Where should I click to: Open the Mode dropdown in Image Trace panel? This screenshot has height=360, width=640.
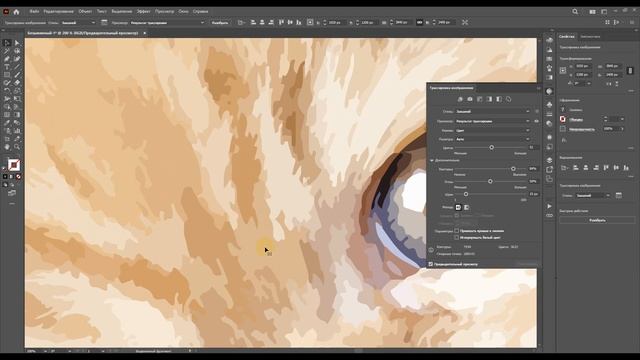click(493, 130)
